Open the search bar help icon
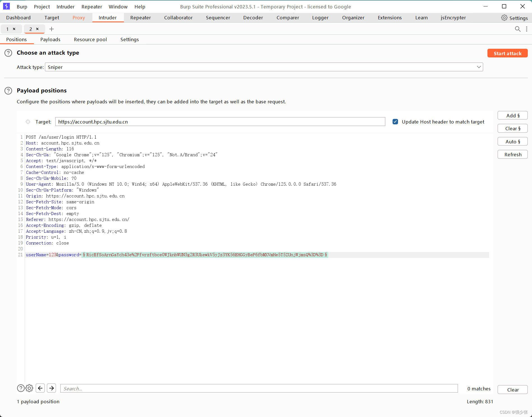The height and width of the screenshot is (417, 532). (x=21, y=388)
